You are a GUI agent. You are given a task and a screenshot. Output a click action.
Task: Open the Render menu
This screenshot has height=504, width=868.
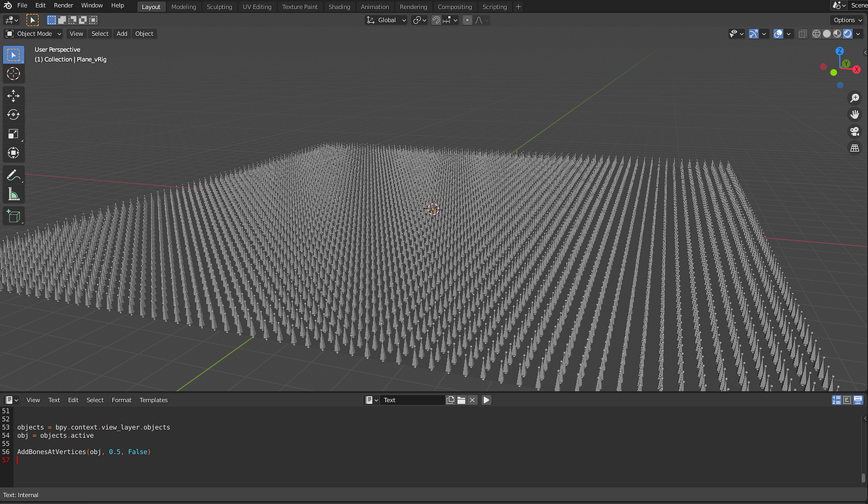63,5
